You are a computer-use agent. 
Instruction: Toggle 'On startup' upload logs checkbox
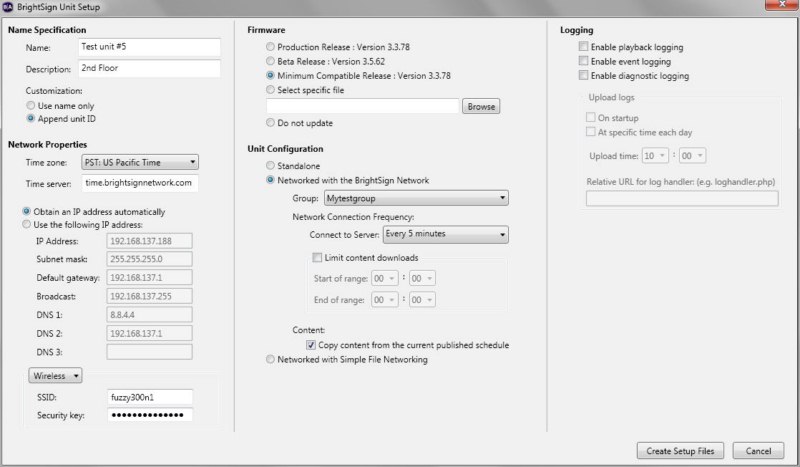coord(591,117)
